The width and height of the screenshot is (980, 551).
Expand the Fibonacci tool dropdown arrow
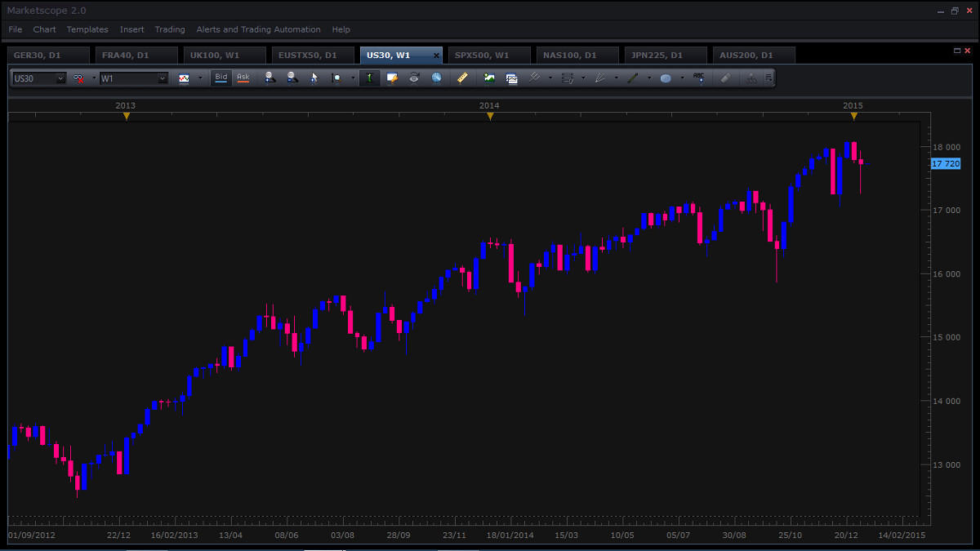pos(583,78)
